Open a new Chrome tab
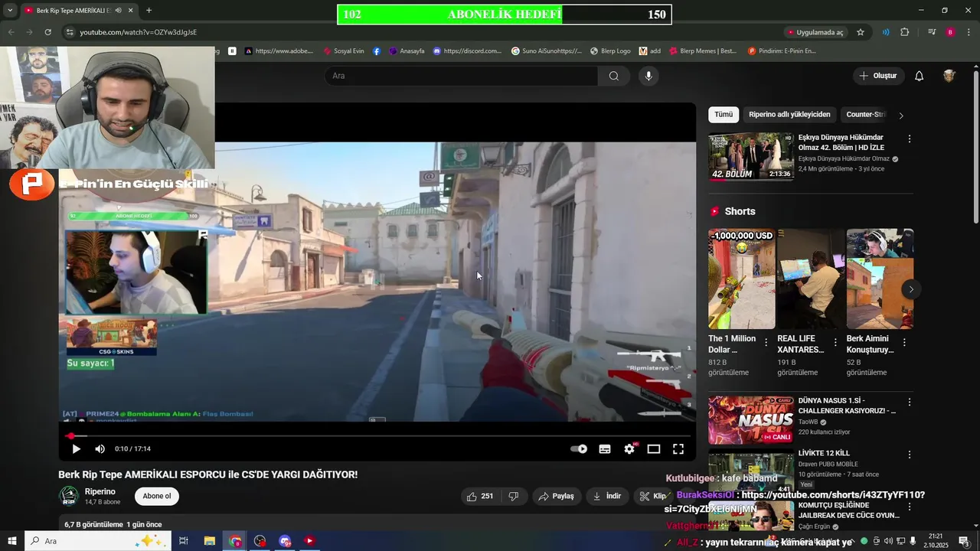Screen dimensions: 980x551 pos(149,11)
